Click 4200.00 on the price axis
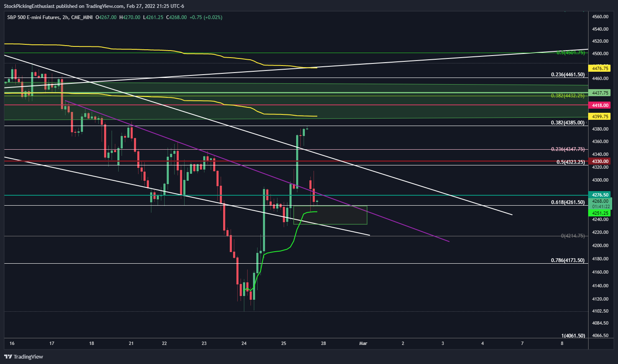 point(600,245)
